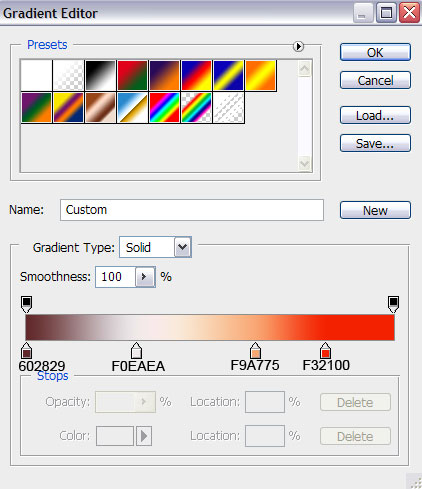
Task: Select the right opacity stop above the gradient
Action: (x=393, y=304)
